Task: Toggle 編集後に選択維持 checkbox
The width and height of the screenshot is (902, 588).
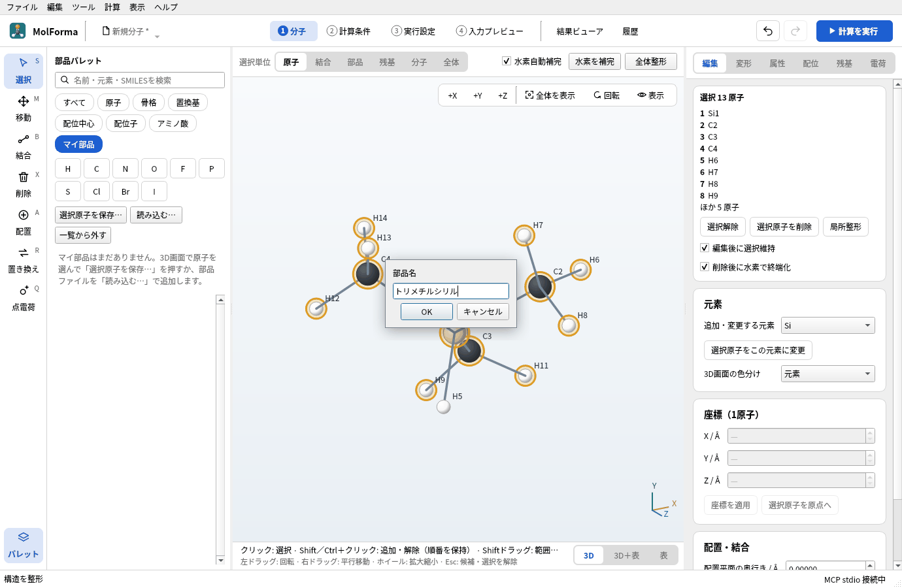Action: pyautogui.click(x=705, y=248)
